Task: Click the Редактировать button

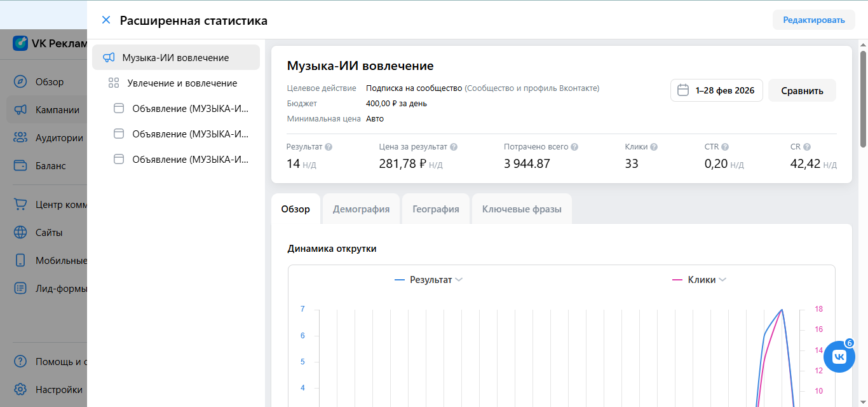Action: click(x=813, y=20)
